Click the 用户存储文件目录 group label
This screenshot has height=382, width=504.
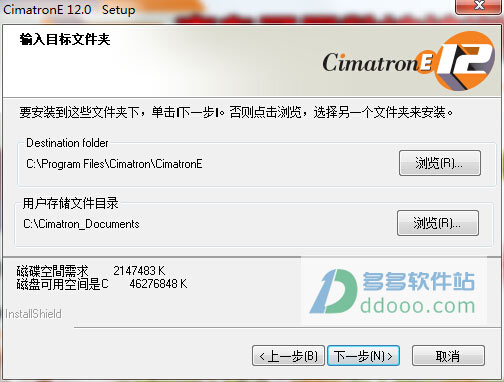click(x=70, y=203)
